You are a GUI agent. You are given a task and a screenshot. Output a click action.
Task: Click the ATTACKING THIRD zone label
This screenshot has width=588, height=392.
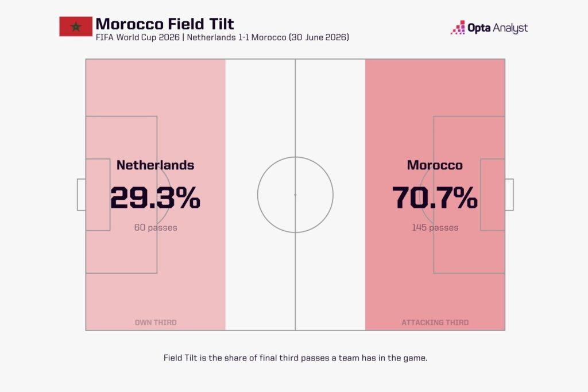435,323
